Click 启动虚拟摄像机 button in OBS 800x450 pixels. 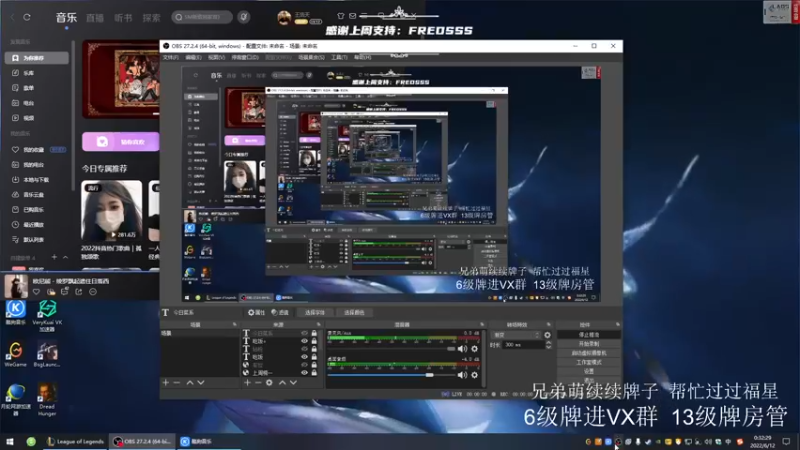tap(589, 353)
